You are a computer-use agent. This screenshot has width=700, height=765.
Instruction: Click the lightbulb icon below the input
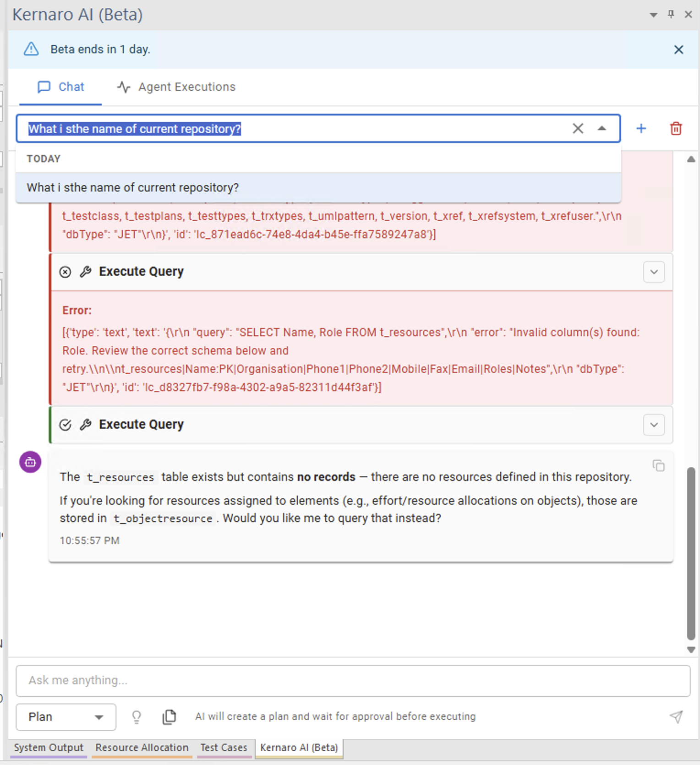[x=137, y=717]
